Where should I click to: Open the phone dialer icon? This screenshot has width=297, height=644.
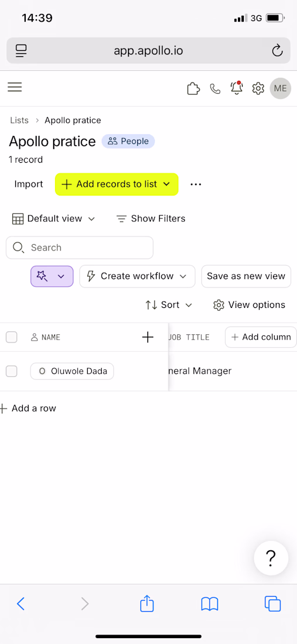215,88
